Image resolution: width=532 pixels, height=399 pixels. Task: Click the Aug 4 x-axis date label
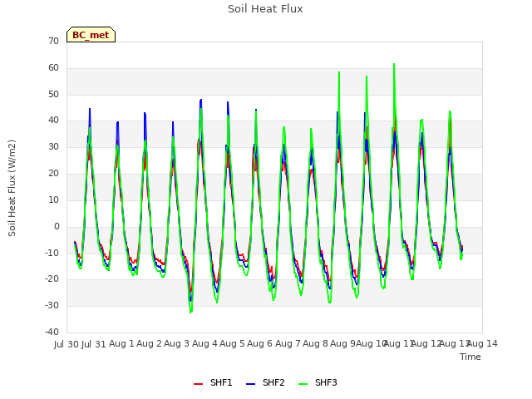204,343
